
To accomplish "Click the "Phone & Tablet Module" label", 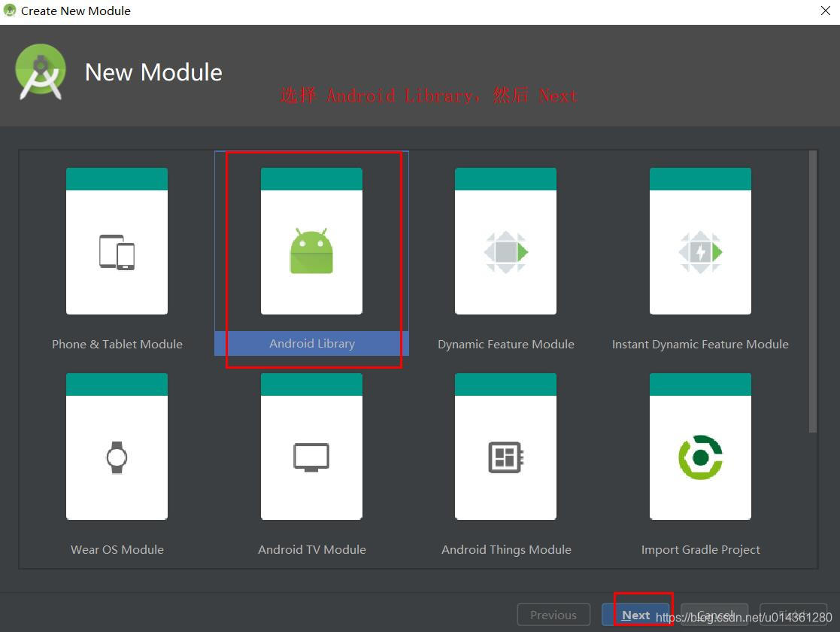I will pos(117,344).
